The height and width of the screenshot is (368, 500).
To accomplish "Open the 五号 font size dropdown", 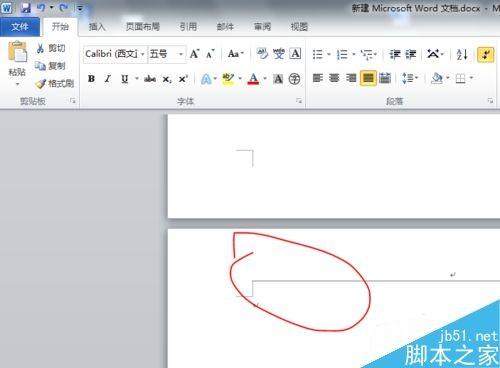I will 181,54.
